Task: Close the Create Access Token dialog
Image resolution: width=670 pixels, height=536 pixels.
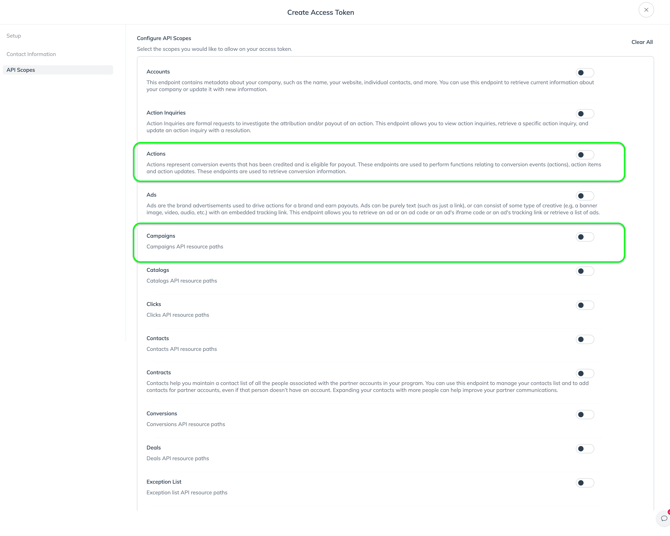Action: coord(646,10)
